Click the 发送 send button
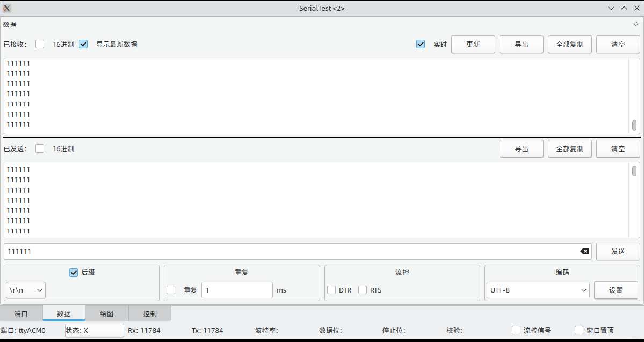This screenshot has width=644, height=342. pos(618,251)
